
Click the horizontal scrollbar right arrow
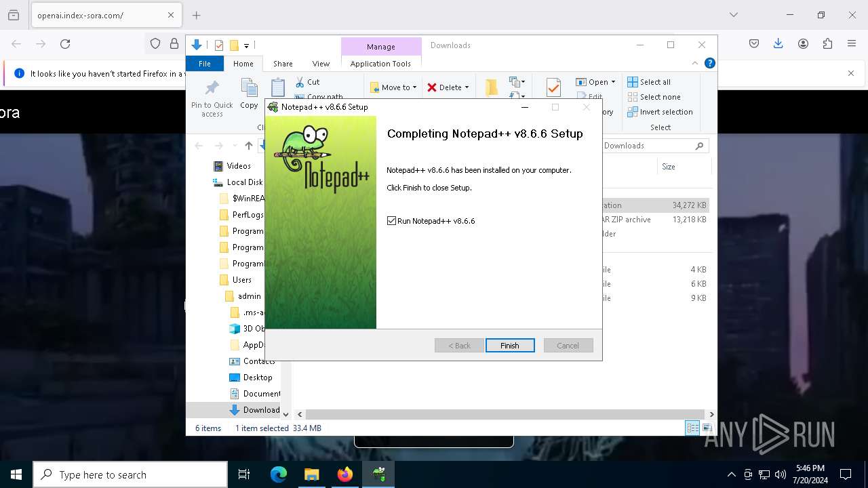[x=711, y=414]
